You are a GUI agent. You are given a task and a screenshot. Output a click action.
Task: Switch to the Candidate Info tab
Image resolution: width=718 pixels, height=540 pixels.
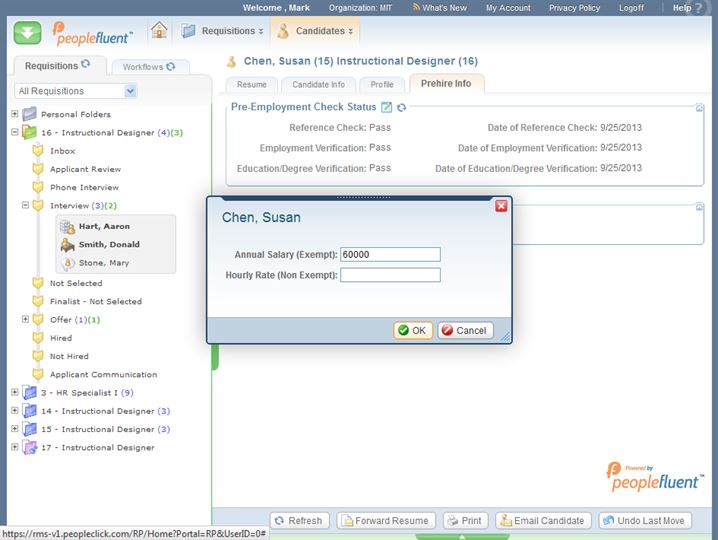pos(318,85)
